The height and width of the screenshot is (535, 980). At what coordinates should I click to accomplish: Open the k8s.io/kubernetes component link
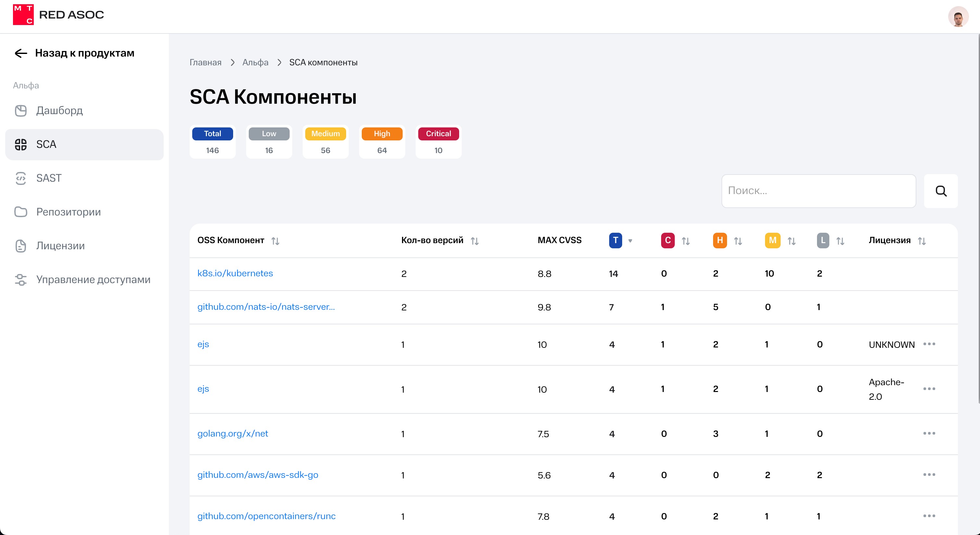pyautogui.click(x=235, y=273)
